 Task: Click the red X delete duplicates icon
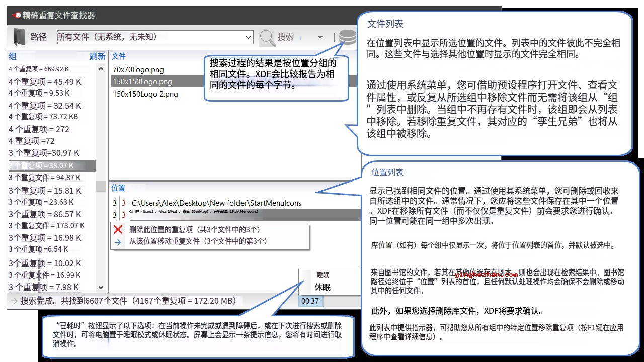[x=118, y=230]
